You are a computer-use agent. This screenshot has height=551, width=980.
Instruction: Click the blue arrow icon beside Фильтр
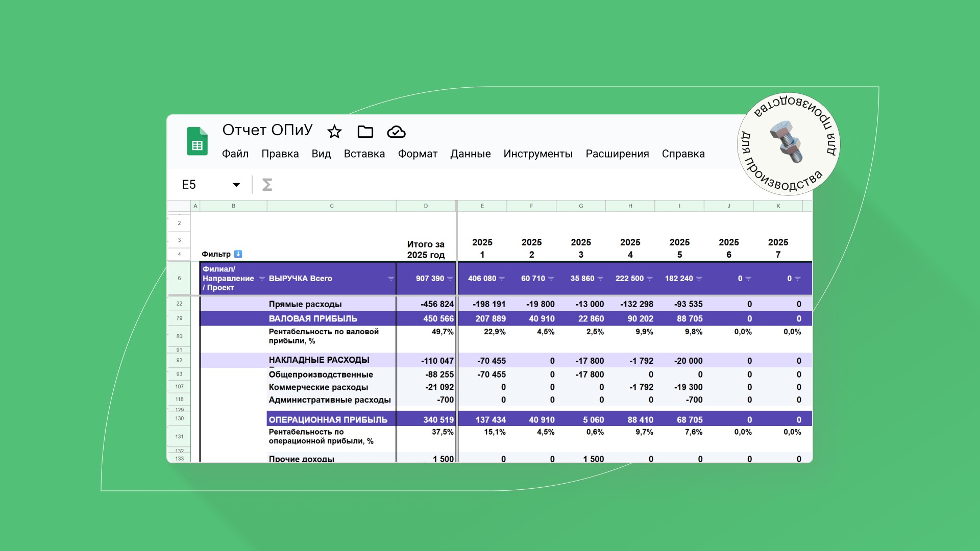point(238,254)
